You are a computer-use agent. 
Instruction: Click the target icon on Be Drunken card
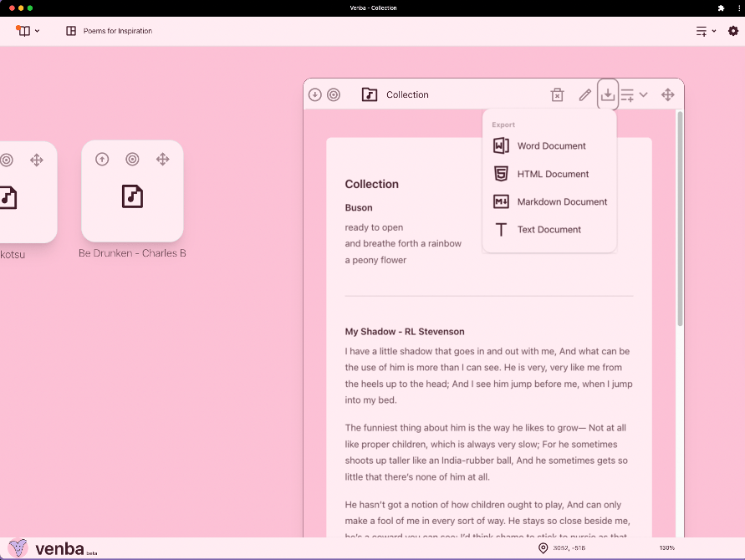click(132, 159)
